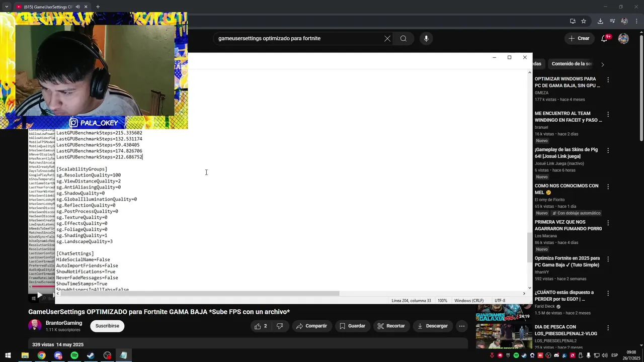
Task: Open OBS Studio from taskbar
Action: (x=107, y=355)
